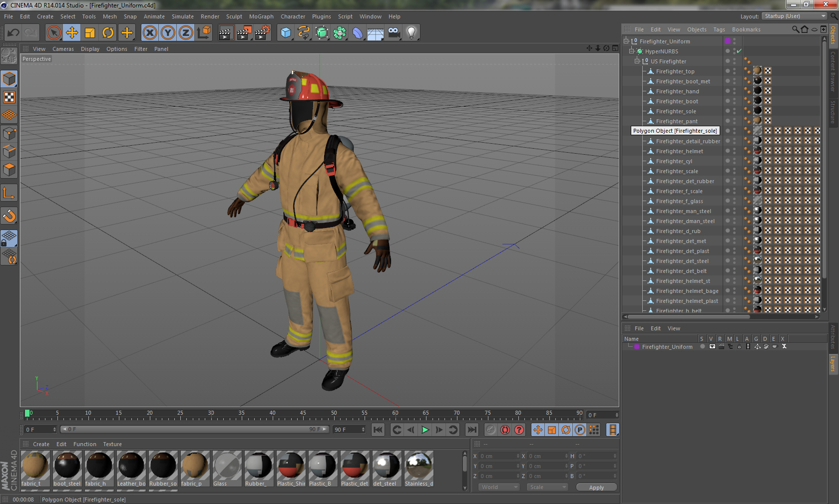Click the Apply coordinates button

coord(596,488)
